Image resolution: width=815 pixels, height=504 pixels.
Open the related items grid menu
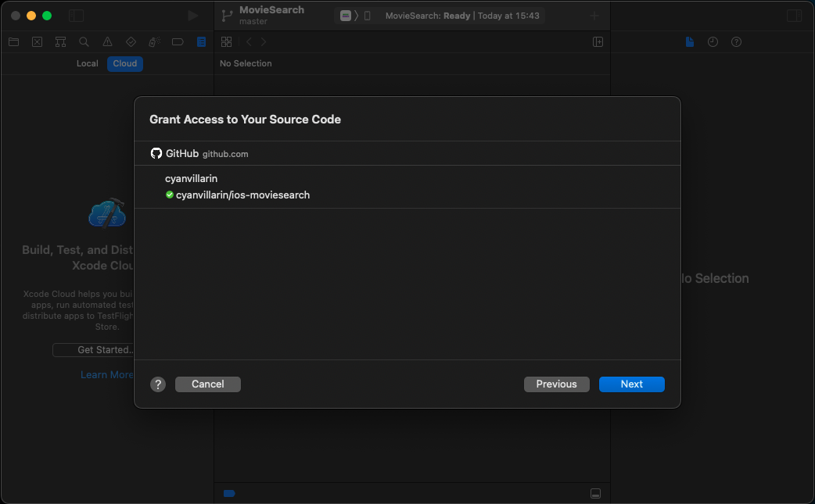click(x=226, y=42)
